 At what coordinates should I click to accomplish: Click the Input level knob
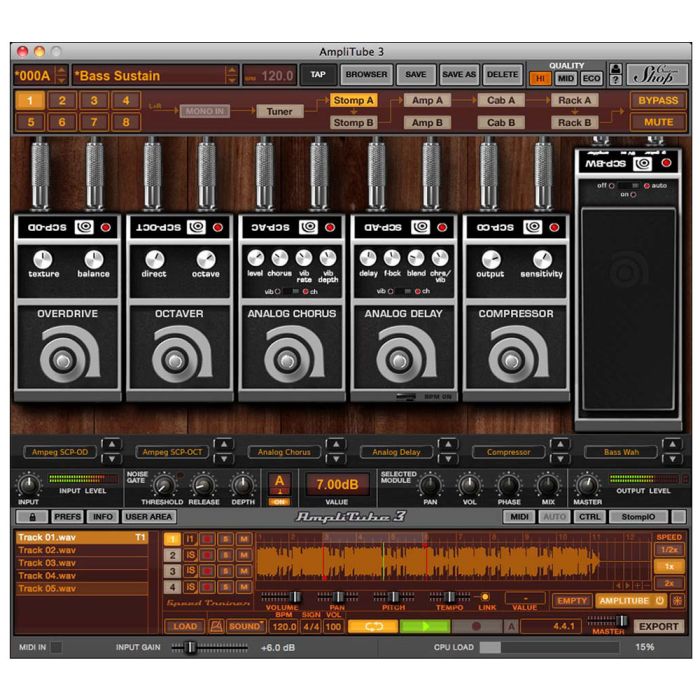click(x=29, y=485)
